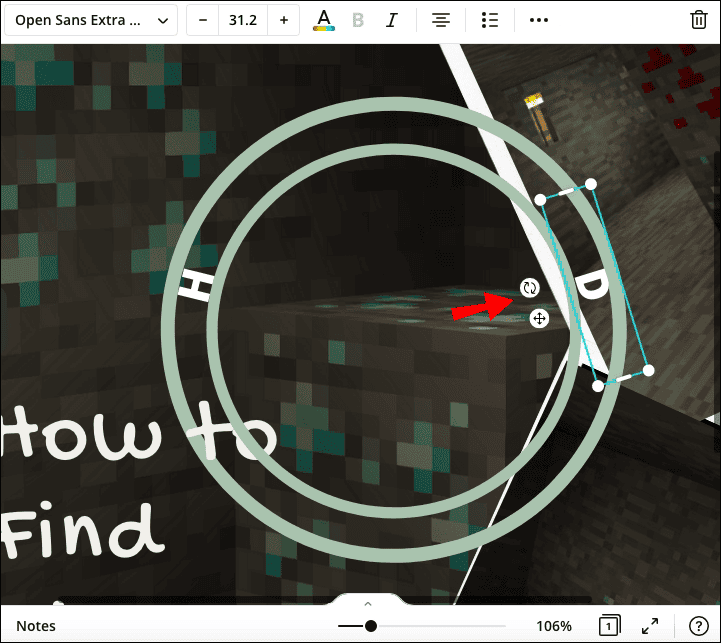Screen dimensions: 721x643
Task: Expand the page panel chevron at the bottom
Action: (367, 604)
